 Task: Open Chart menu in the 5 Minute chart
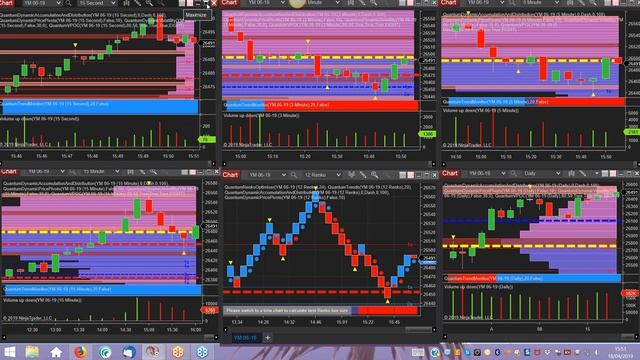tap(449, 2)
